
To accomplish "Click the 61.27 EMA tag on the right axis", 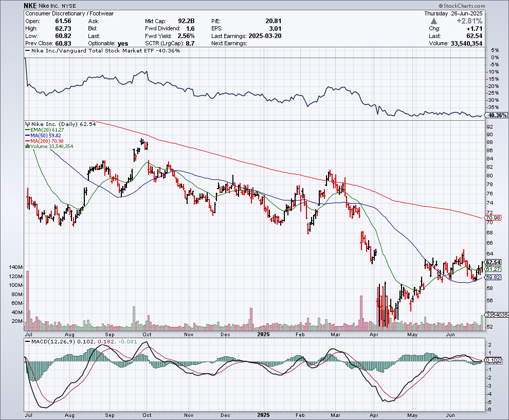I will click(494, 269).
